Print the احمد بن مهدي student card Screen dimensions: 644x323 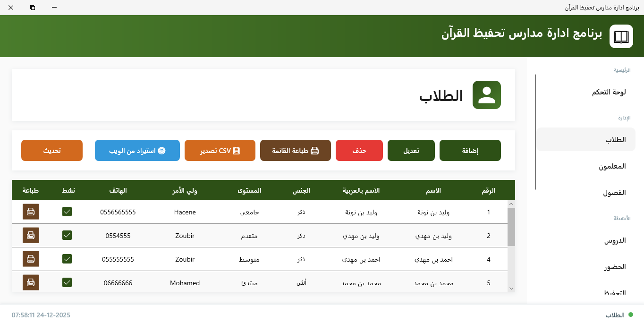tap(30, 259)
